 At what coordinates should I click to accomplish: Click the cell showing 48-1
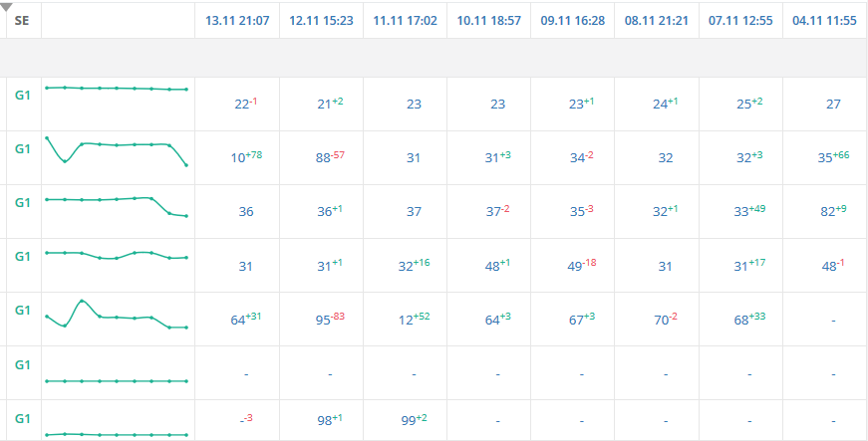click(833, 265)
